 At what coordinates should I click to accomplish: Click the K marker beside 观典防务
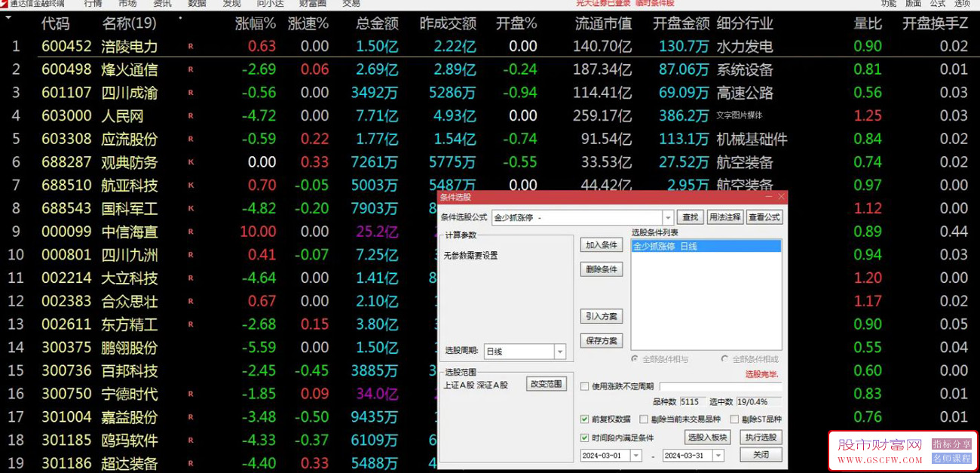pyautogui.click(x=191, y=162)
